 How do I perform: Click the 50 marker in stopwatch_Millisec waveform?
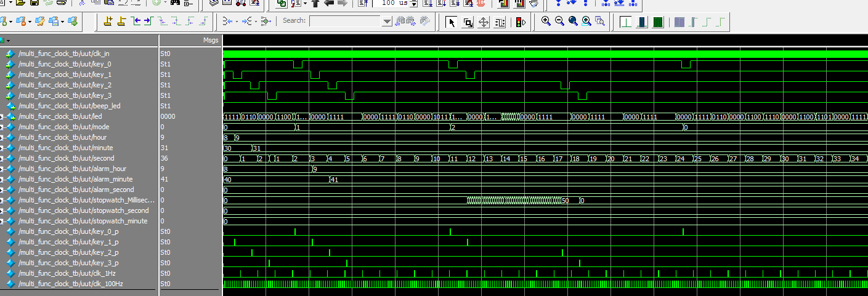[566, 201]
